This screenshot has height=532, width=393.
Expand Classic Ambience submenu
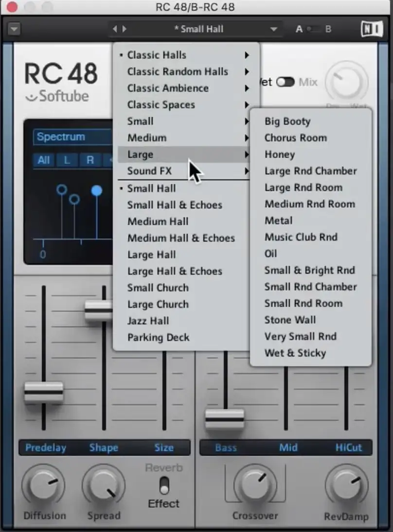(x=186, y=88)
